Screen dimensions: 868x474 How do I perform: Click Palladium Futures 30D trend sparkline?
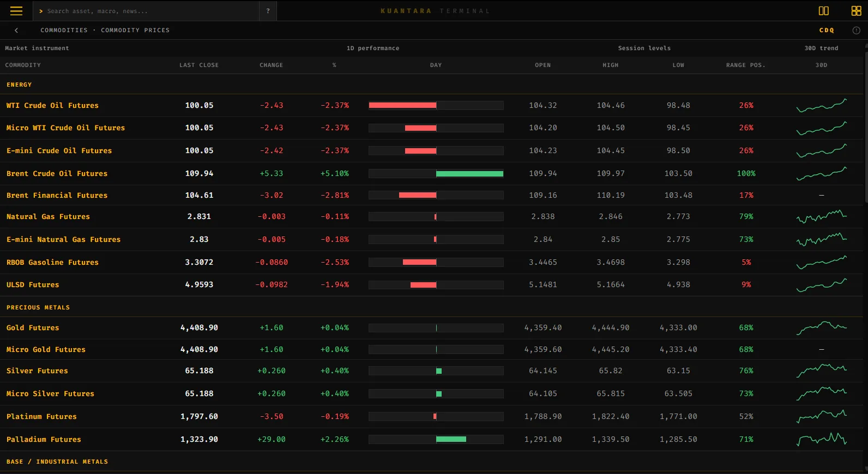[x=821, y=439]
